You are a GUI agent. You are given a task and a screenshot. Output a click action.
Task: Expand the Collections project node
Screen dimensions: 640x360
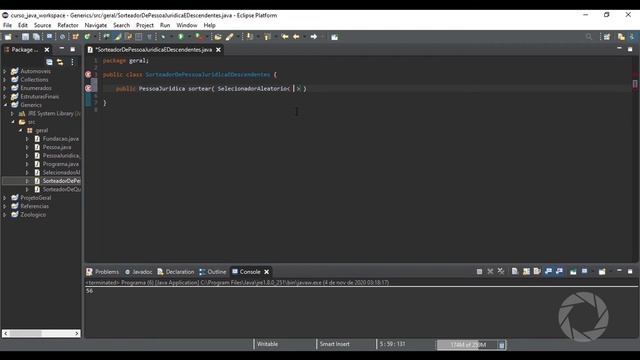(x=5, y=80)
